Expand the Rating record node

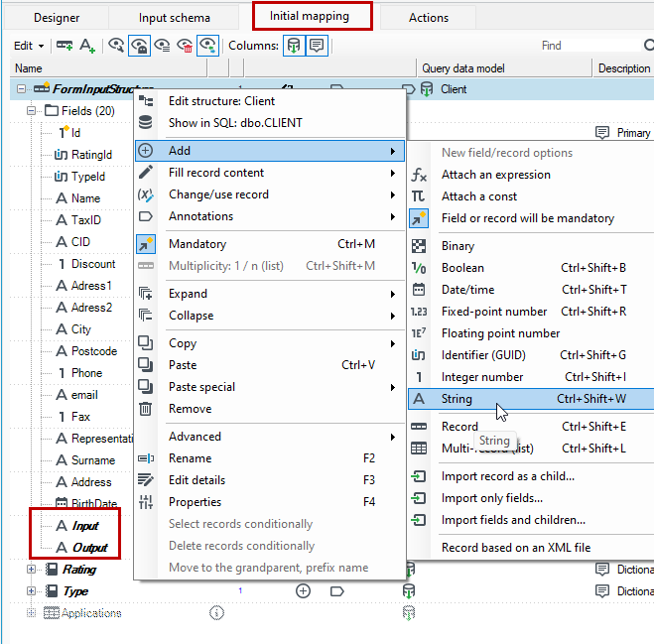tap(32, 570)
